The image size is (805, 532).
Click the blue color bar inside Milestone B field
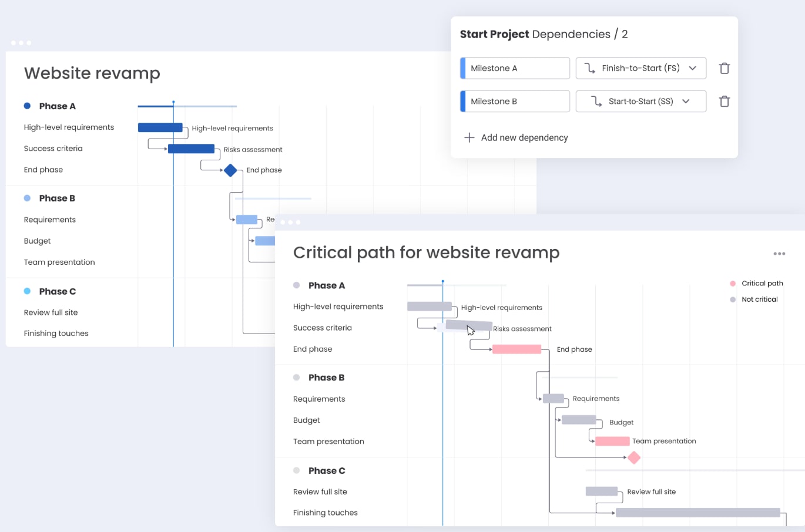(464, 101)
